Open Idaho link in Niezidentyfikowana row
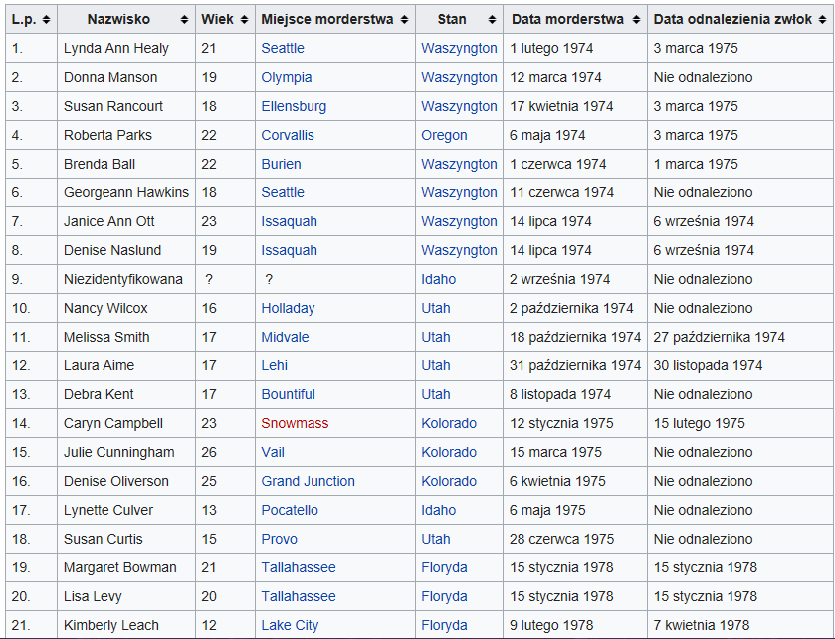Image resolution: width=835 pixels, height=639 pixels. [x=439, y=279]
